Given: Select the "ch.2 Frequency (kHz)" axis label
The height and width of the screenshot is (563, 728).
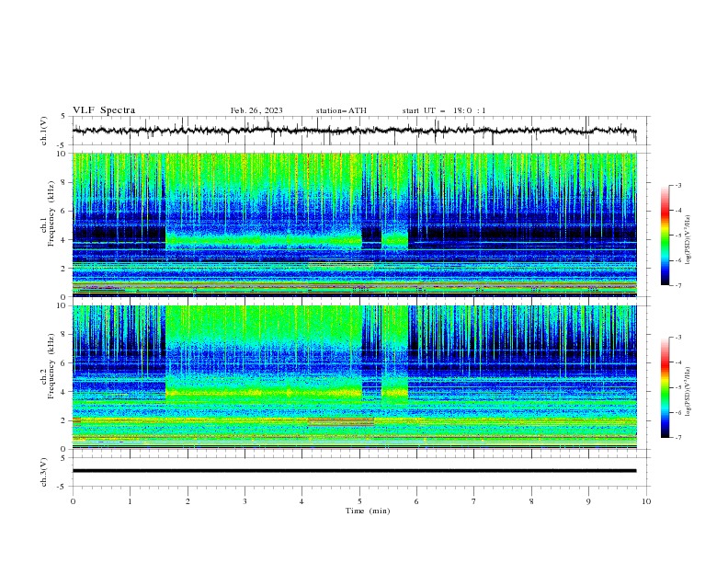Looking at the screenshot, I should [x=48, y=365].
